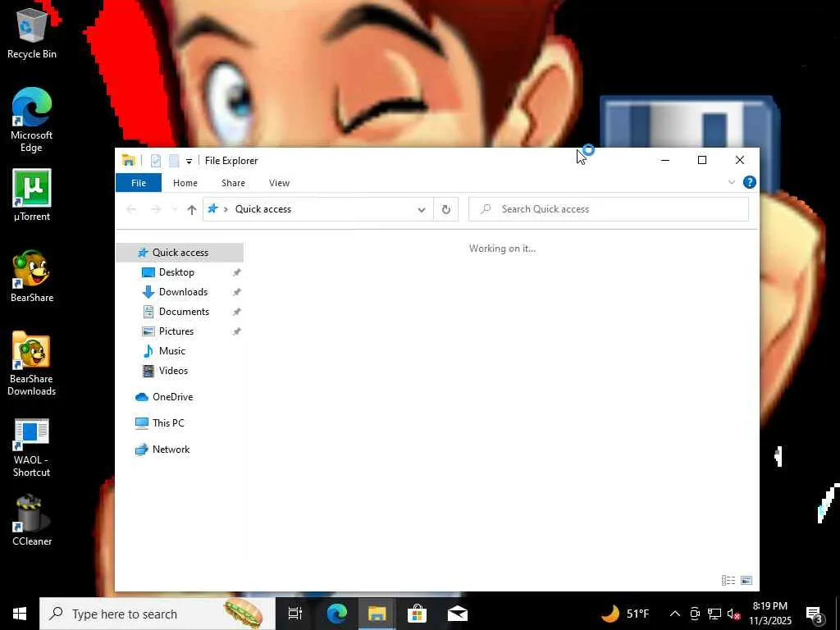The width and height of the screenshot is (840, 630).
Task: Open the notification center icon
Action: tap(815, 614)
